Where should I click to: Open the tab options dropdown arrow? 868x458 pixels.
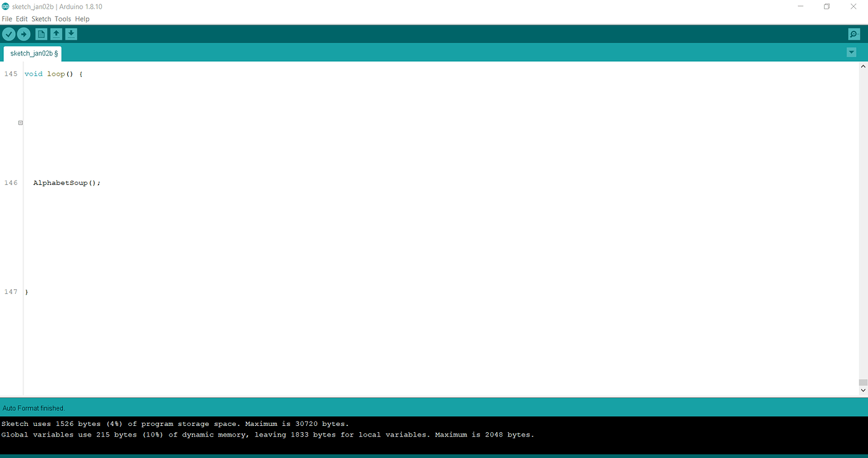pos(852,52)
